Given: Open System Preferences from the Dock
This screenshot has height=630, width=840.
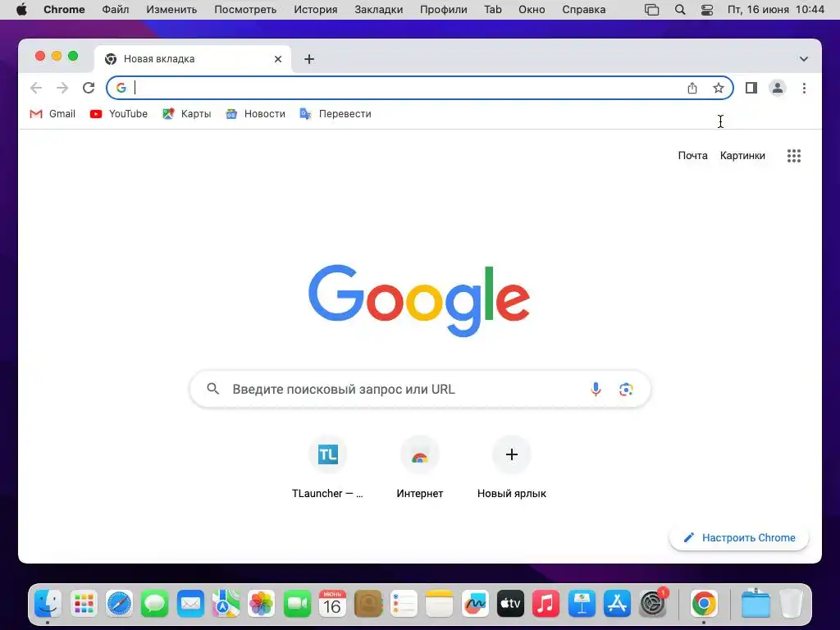Looking at the screenshot, I should [x=652, y=604].
